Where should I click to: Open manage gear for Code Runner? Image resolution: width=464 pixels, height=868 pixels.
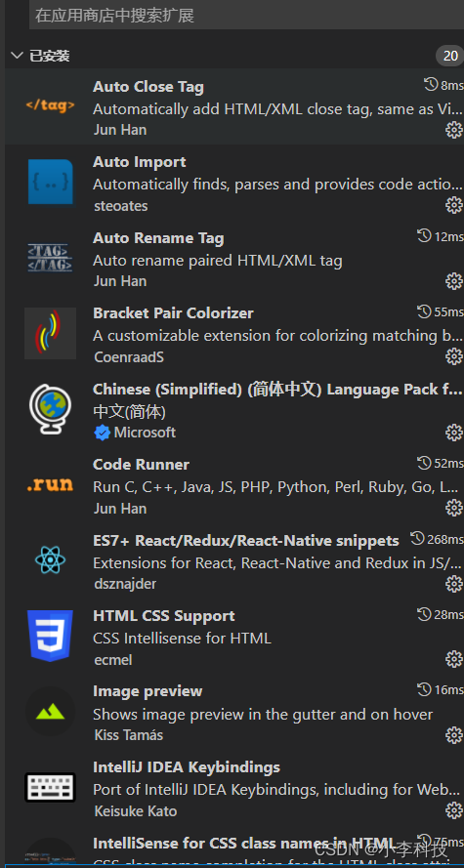pyautogui.click(x=454, y=508)
